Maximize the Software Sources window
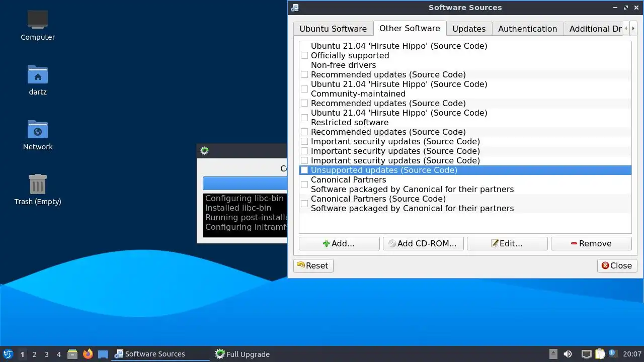The height and width of the screenshot is (362, 644). pos(626,8)
